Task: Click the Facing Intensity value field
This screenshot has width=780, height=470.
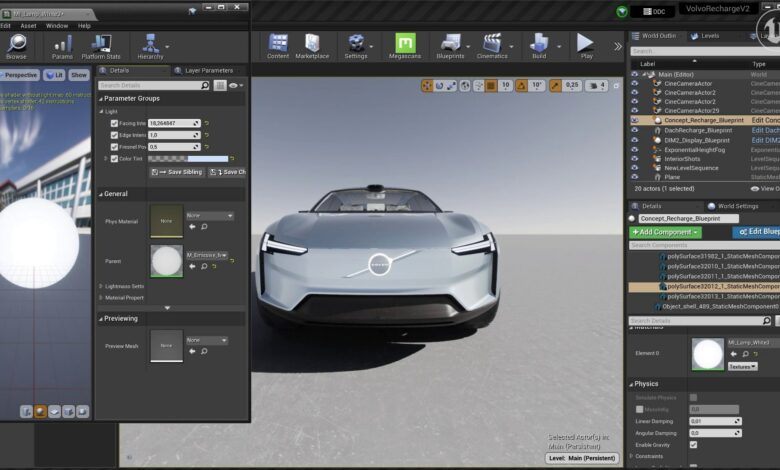Action: (x=174, y=123)
